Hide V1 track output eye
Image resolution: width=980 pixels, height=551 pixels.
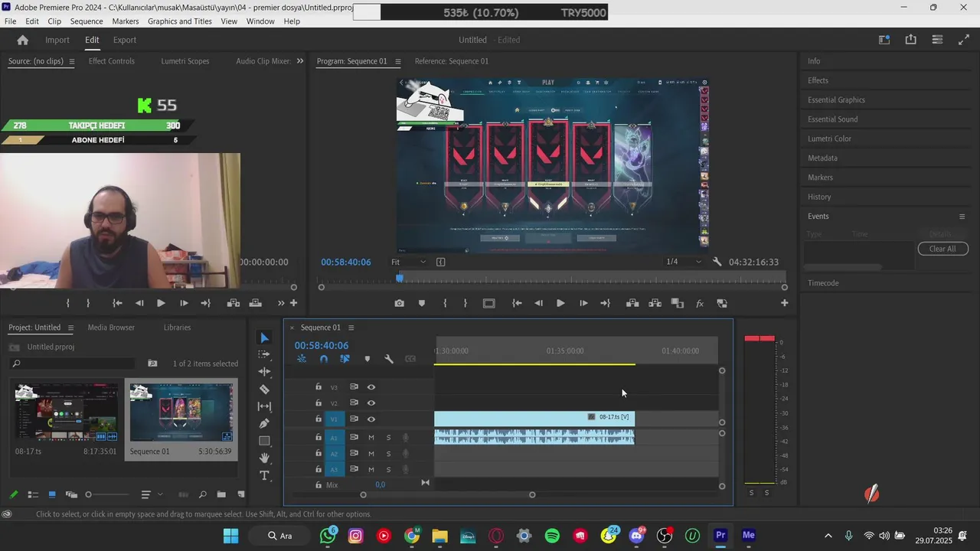point(371,419)
